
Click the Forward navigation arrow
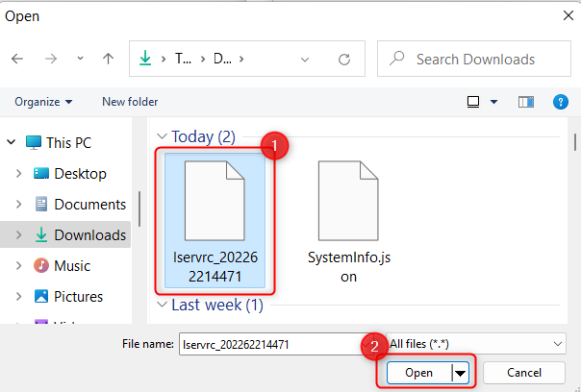pyautogui.click(x=51, y=59)
